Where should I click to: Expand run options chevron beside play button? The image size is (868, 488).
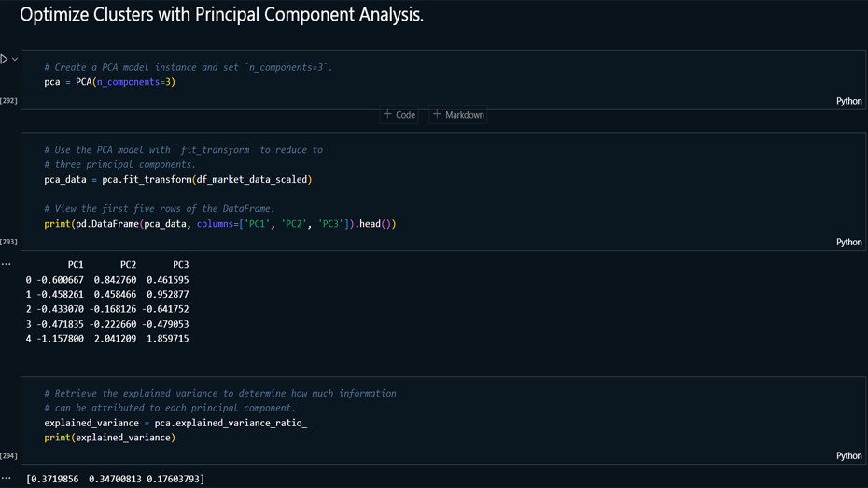pos(15,59)
